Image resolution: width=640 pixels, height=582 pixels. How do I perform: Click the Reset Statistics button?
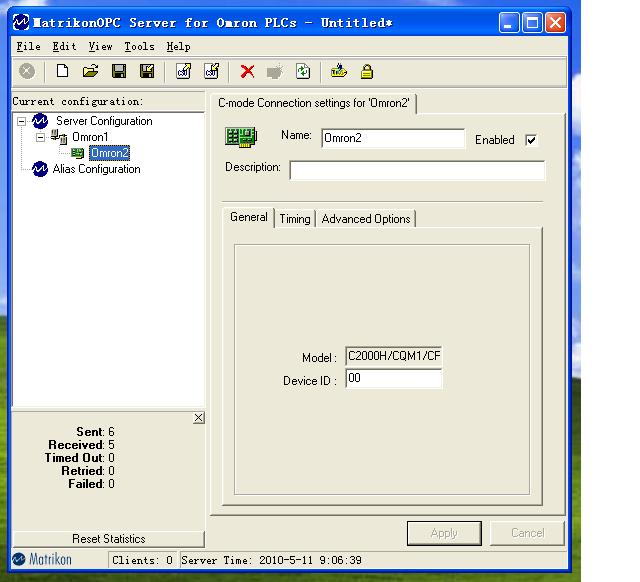click(109, 539)
